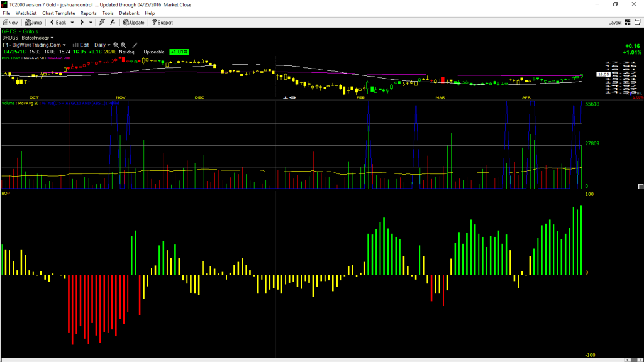Select the drawing line tool
The image size is (644, 362).
pos(135,45)
